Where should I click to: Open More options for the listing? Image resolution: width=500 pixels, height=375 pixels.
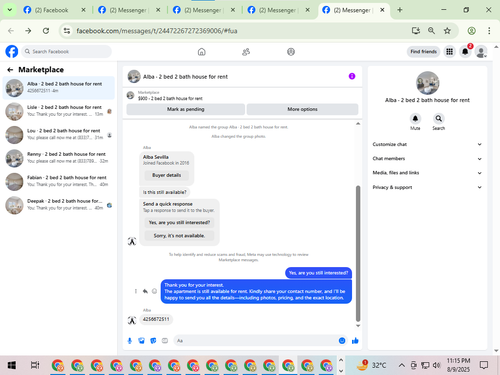coord(302,109)
